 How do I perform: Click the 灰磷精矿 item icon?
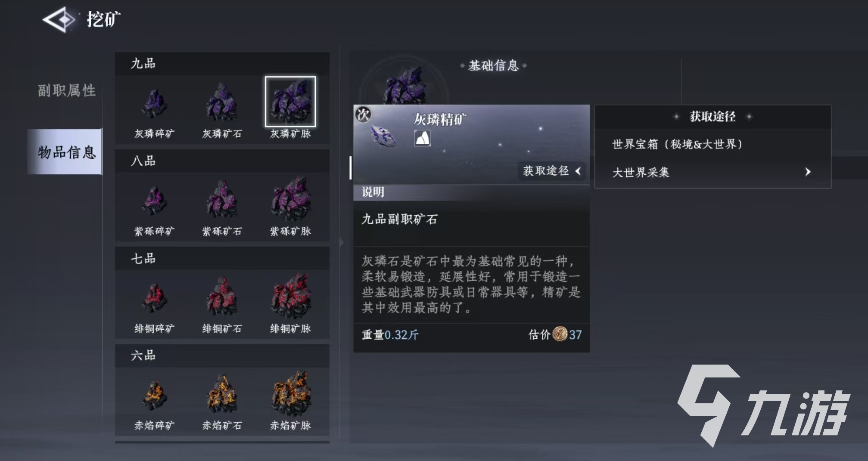click(x=383, y=135)
